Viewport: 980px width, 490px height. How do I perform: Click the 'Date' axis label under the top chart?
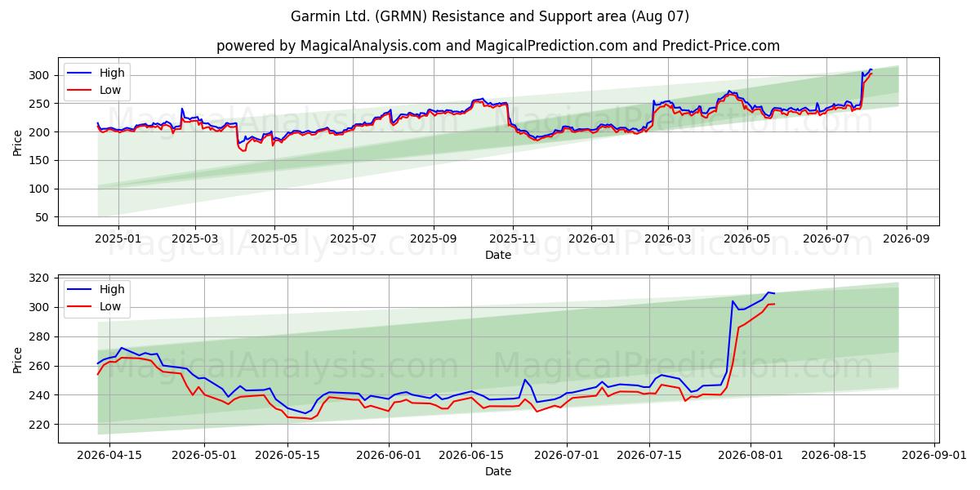[498, 255]
